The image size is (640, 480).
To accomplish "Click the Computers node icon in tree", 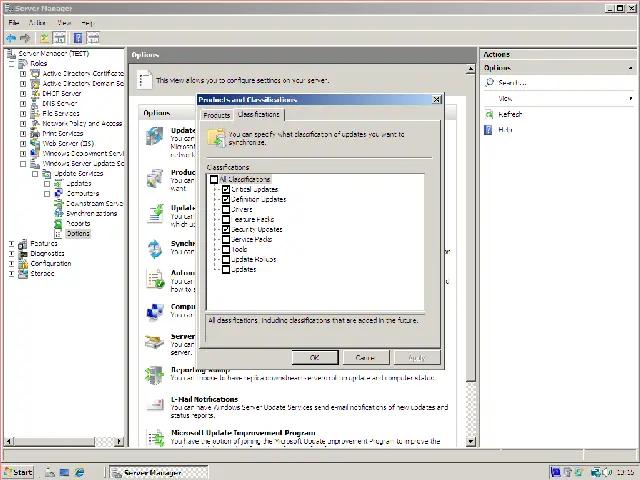I will (x=59, y=193).
